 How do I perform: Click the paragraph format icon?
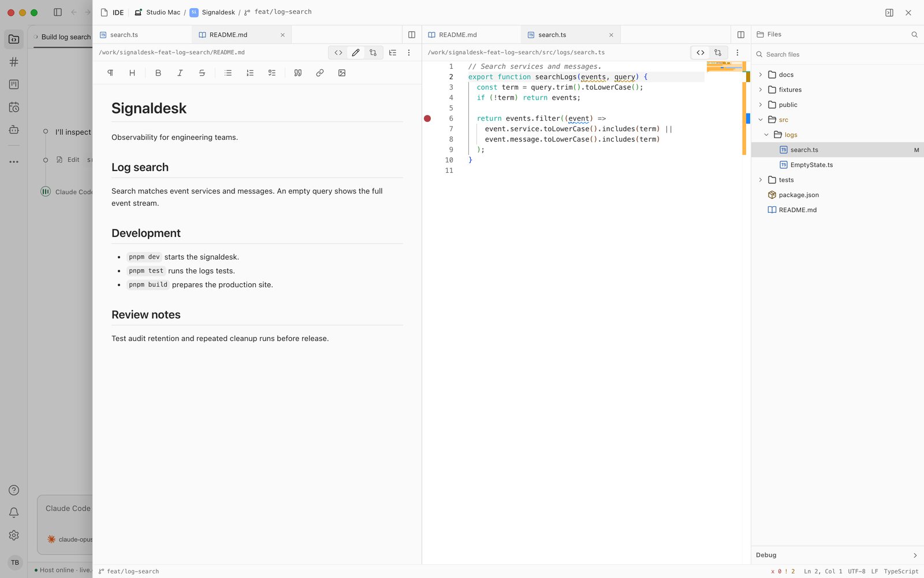click(110, 73)
